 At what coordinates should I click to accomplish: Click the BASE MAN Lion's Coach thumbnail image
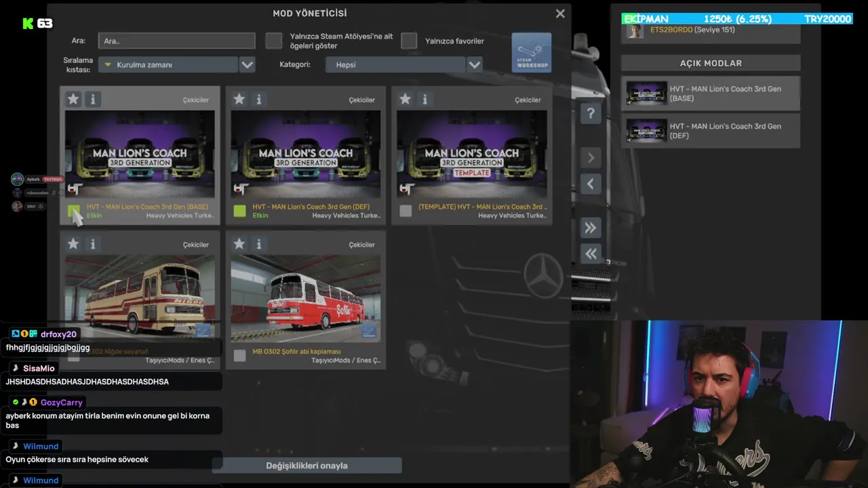140,155
